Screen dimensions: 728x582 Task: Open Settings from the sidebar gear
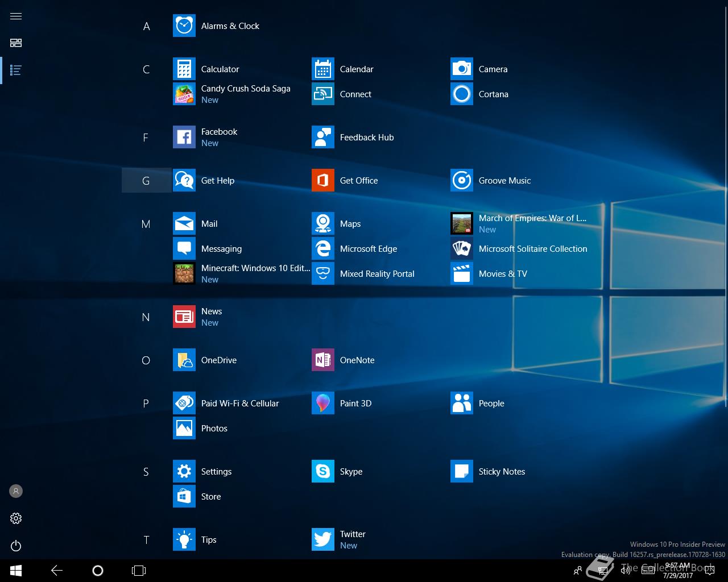[x=16, y=518]
